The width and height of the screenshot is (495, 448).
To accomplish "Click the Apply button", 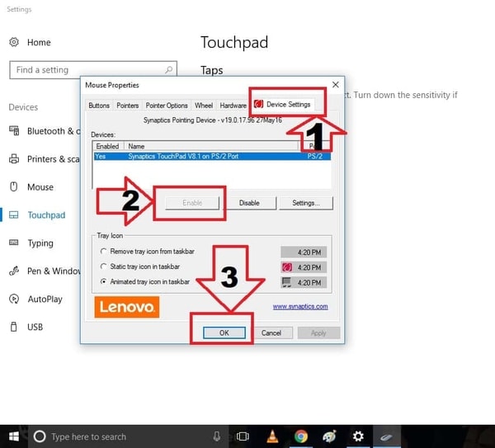I will (x=318, y=332).
